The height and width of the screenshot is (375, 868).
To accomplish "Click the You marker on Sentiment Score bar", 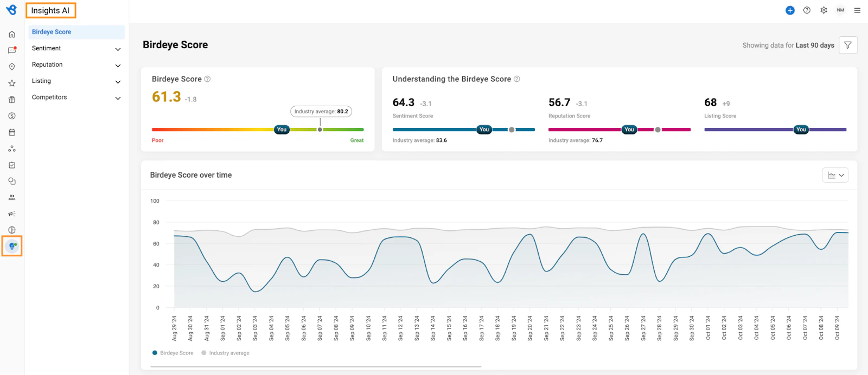I will 484,130.
